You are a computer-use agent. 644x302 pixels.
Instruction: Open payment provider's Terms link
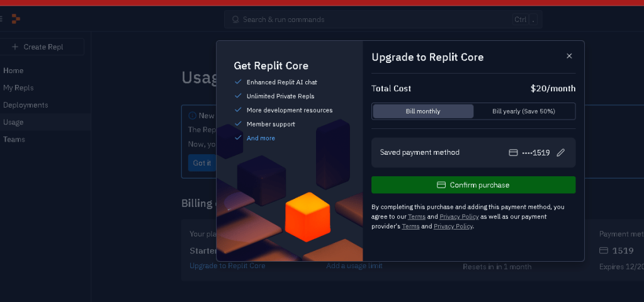coord(410,226)
